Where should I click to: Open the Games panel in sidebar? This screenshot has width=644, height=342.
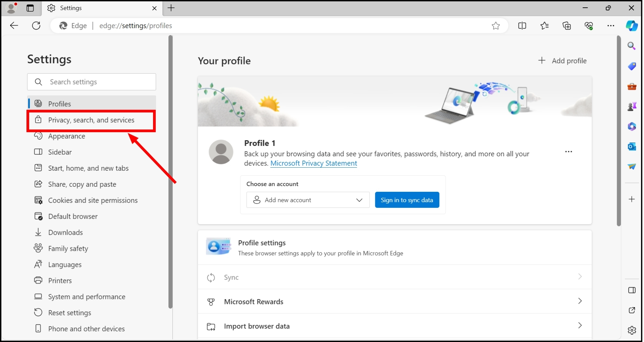point(632,106)
